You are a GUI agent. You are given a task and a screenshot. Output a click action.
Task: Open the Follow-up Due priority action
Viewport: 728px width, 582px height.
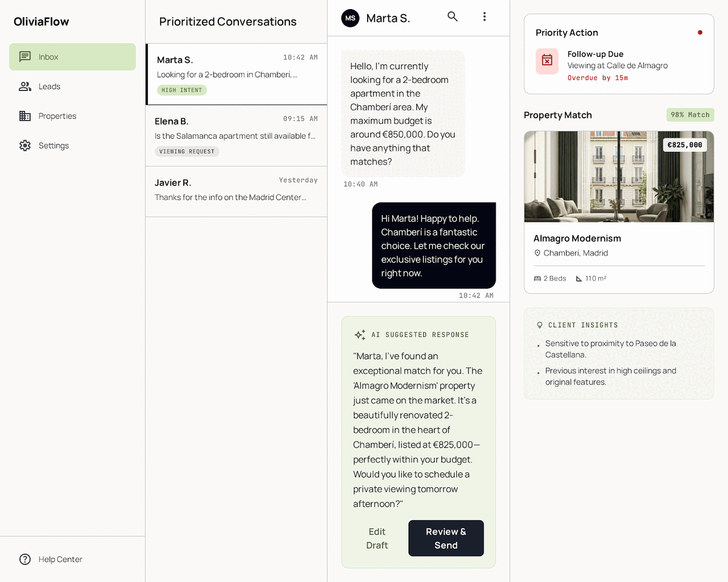(619, 67)
